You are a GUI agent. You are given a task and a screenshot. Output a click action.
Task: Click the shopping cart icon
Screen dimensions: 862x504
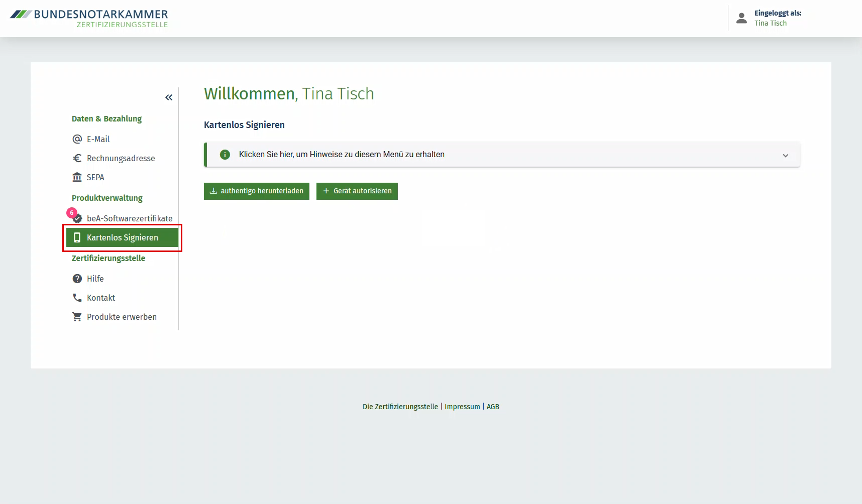coord(77,317)
